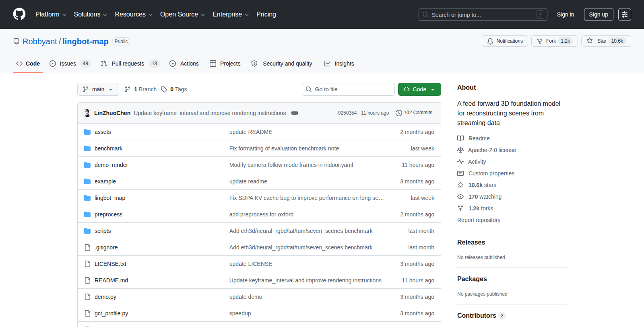Click the Go to file field
Image resolution: width=644 pixels, height=327 pixels.
348,89
